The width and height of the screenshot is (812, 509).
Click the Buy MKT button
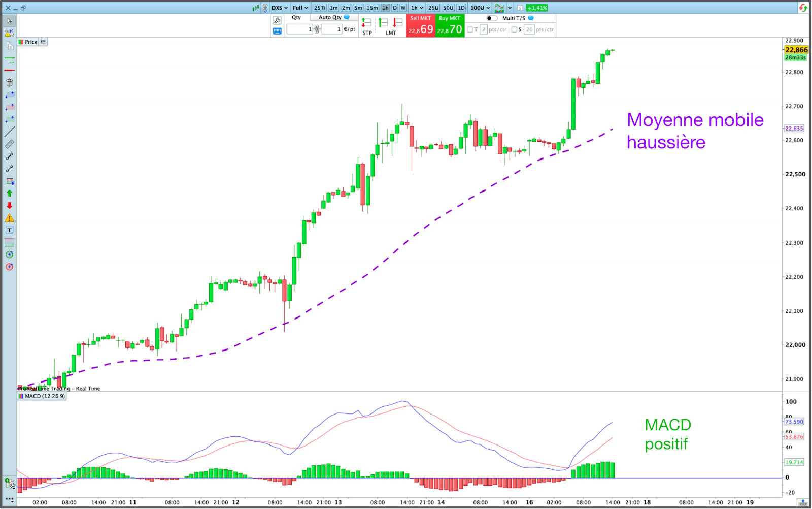click(x=450, y=26)
